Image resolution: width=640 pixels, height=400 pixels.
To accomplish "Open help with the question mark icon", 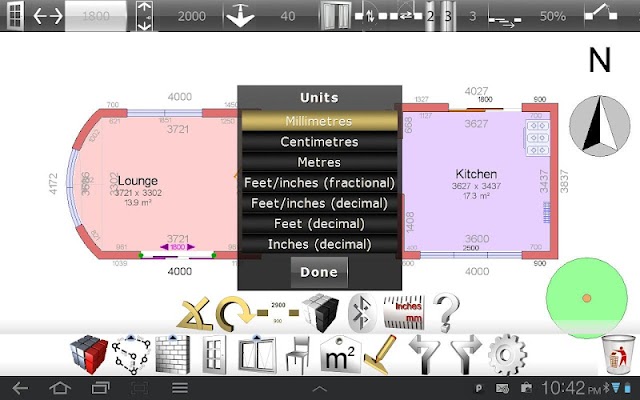I will [x=447, y=313].
